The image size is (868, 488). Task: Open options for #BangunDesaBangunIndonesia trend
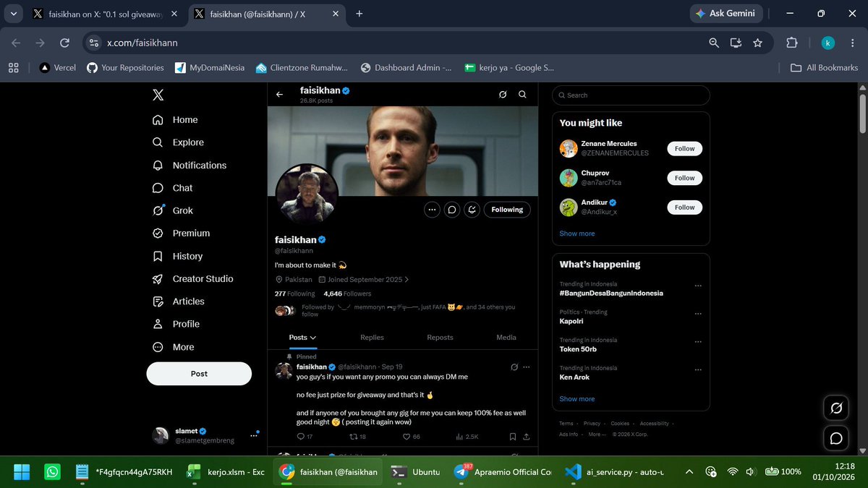[x=697, y=286]
